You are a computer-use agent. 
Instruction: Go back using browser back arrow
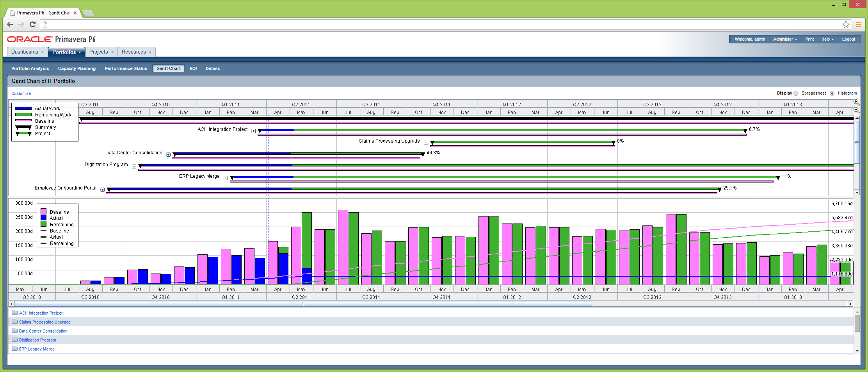10,24
